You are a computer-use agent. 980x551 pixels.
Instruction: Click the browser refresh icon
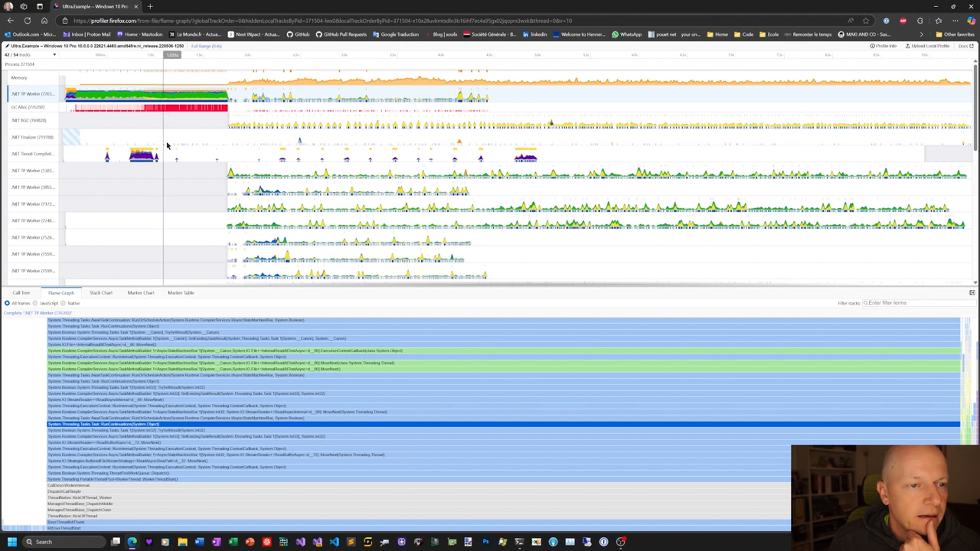pyautogui.click(x=27, y=20)
